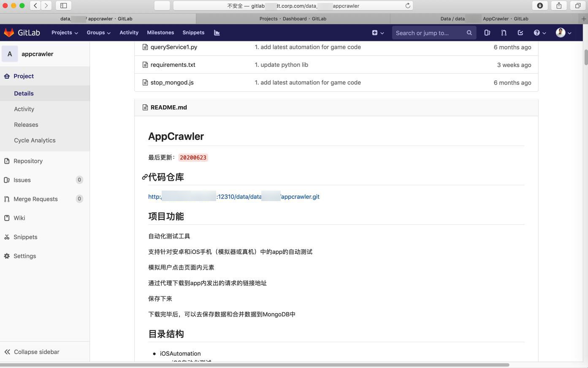Image resolution: width=588 pixels, height=368 pixels.
Task: Open the Milestones navbar item
Action: point(160,33)
